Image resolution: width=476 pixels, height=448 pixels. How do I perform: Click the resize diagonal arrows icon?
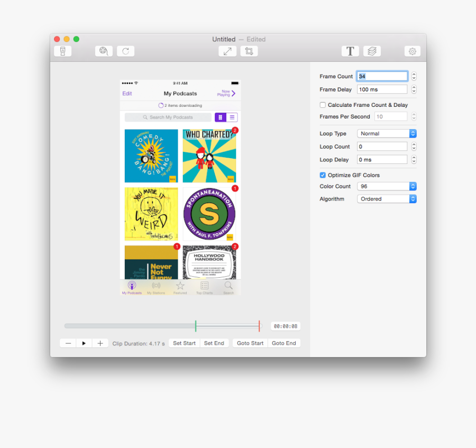(x=227, y=51)
